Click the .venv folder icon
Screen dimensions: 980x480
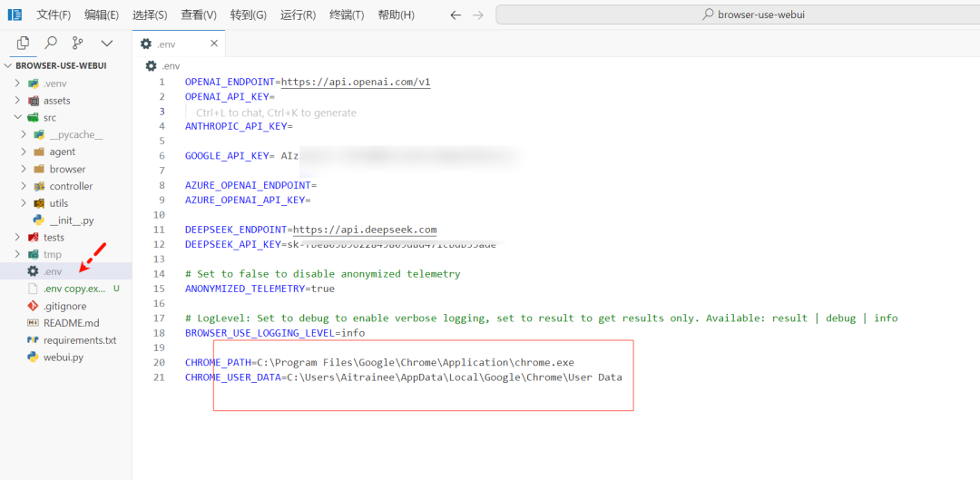tap(34, 83)
